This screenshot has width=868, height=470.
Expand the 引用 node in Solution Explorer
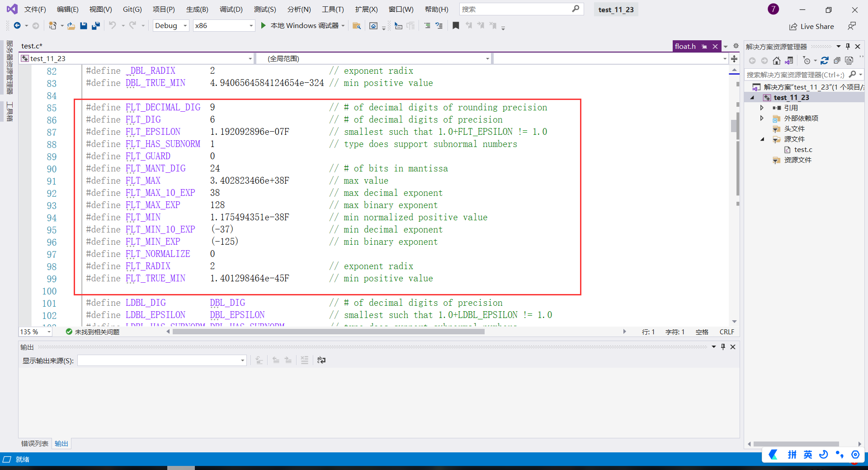[x=762, y=108]
